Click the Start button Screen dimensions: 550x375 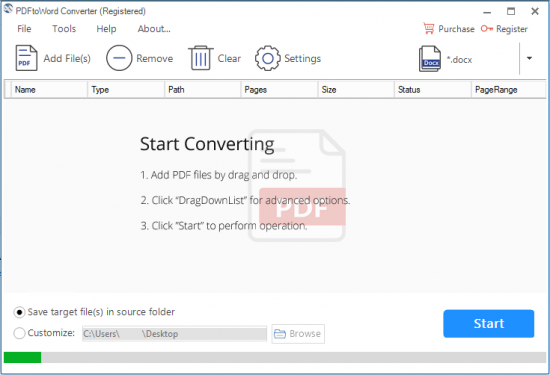tap(489, 323)
